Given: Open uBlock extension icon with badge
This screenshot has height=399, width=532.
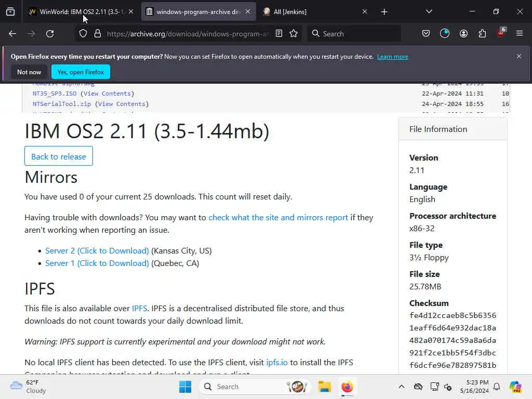Looking at the screenshot, I should [501, 33].
